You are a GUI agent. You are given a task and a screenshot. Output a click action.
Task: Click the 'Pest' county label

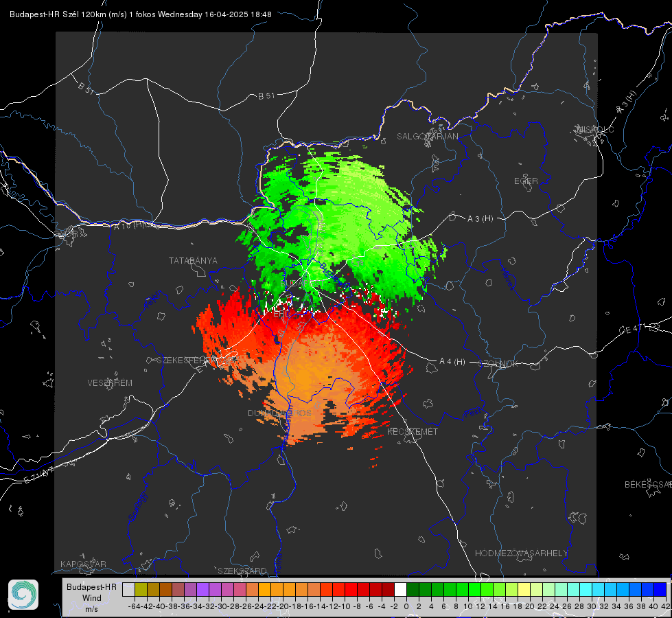click(472, 413)
